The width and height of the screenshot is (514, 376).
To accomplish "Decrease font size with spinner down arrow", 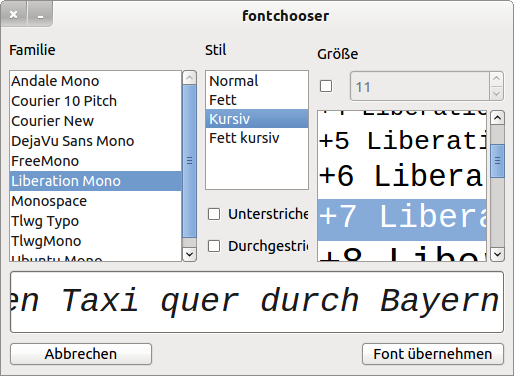I will pyautogui.click(x=496, y=93).
